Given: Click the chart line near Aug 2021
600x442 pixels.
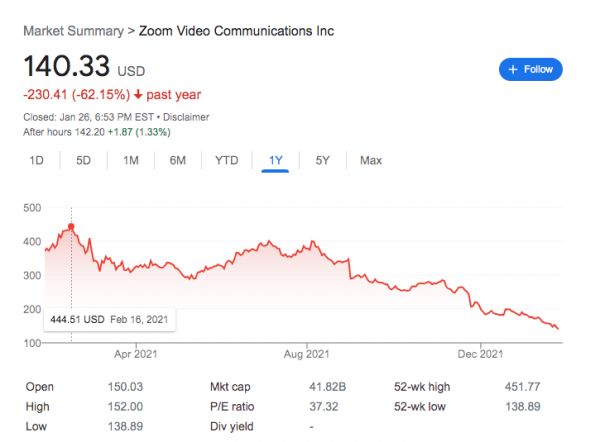Looking at the screenshot, I should coord(305,247).
